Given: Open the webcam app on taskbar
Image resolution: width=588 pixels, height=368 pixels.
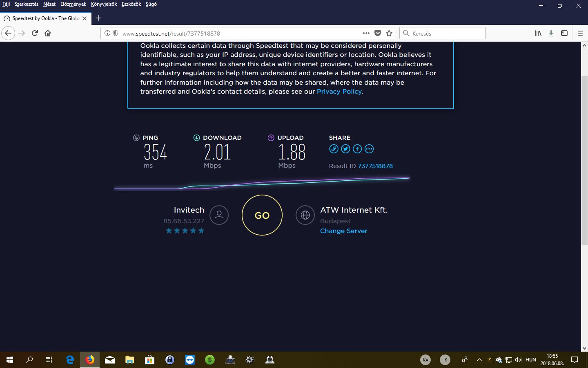Looking at the screenshot, I should click(270, 360).
